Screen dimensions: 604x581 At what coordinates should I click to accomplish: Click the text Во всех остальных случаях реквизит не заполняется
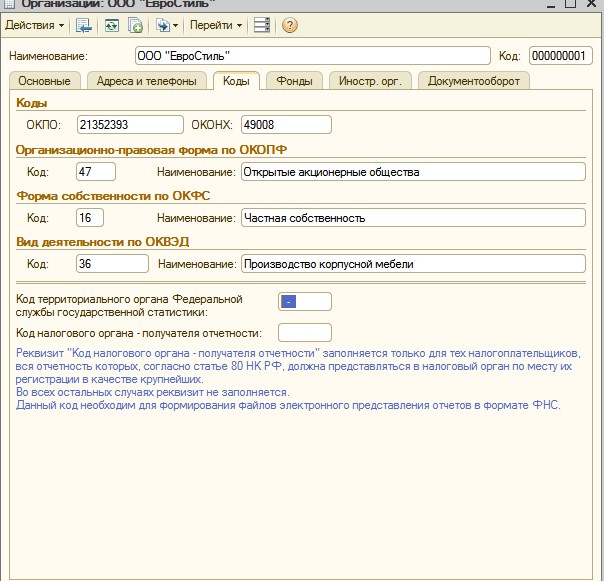[153, 392]
